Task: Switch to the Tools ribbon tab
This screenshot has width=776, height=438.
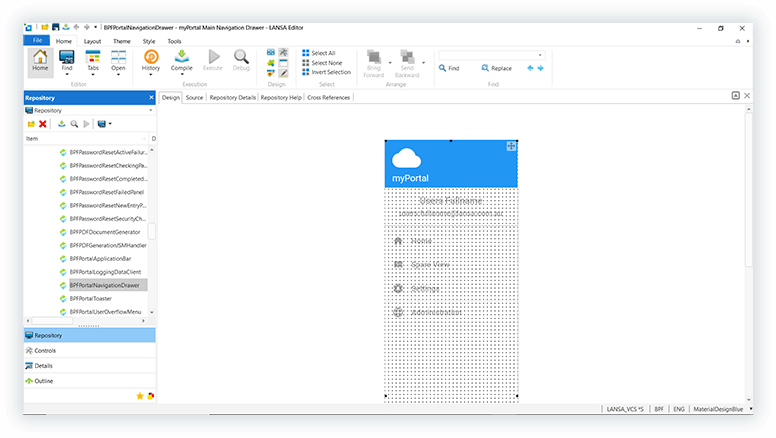Action: point(174,42)
